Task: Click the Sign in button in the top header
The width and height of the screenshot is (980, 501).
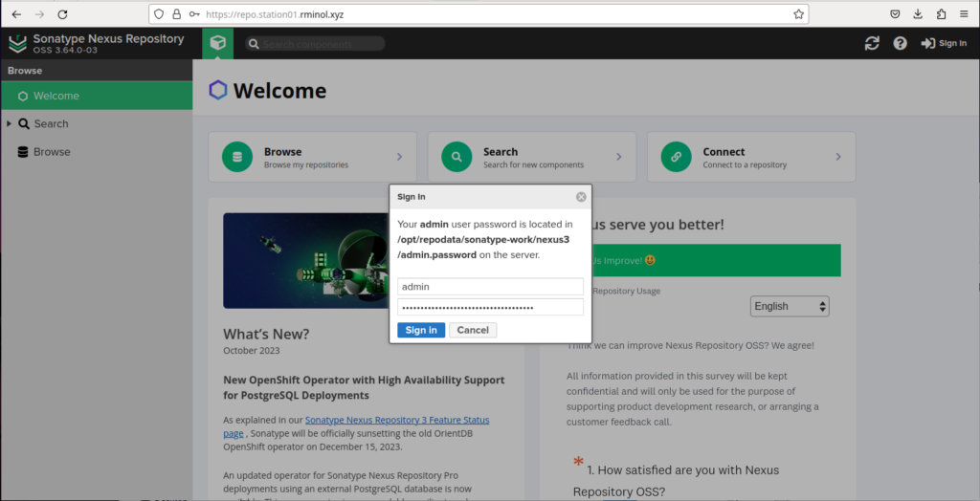Action: point(944,43)
